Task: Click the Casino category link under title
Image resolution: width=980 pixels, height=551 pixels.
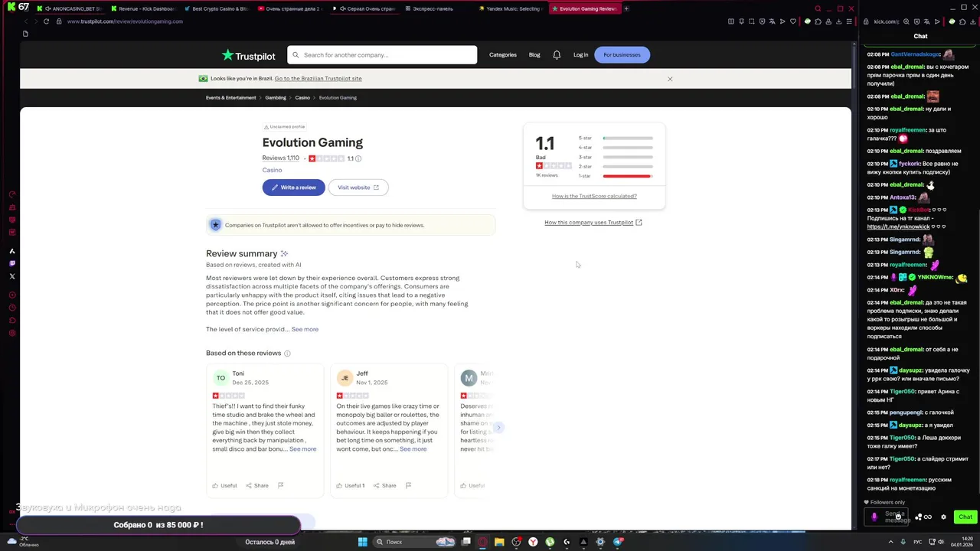Action: 272,170
